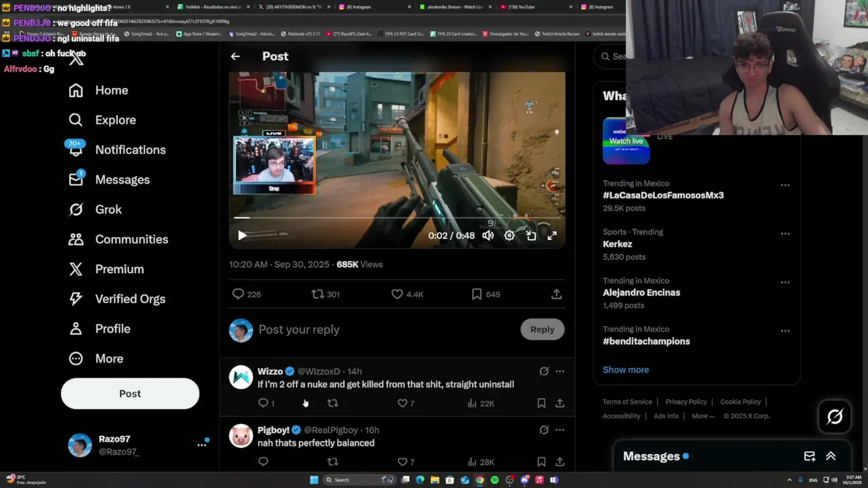This screenshot has width=868, height=488.
Task: Open the Privacy Policy link
Action: [x=686, y=402]
